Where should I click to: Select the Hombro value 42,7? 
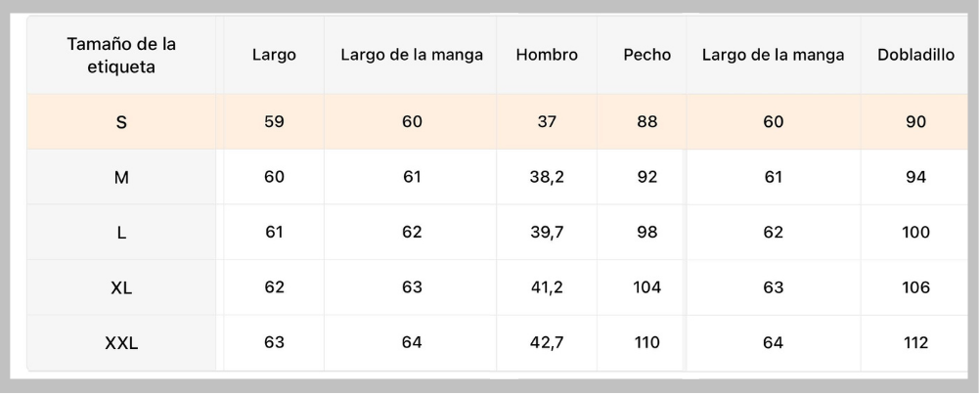tap(547, 342)
